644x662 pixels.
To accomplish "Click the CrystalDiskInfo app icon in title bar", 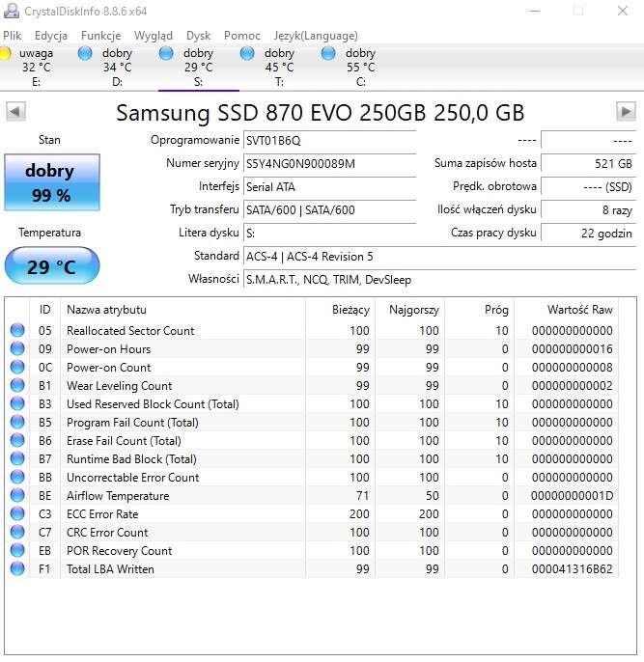I will pyautogui.click(x=11, y=11).
